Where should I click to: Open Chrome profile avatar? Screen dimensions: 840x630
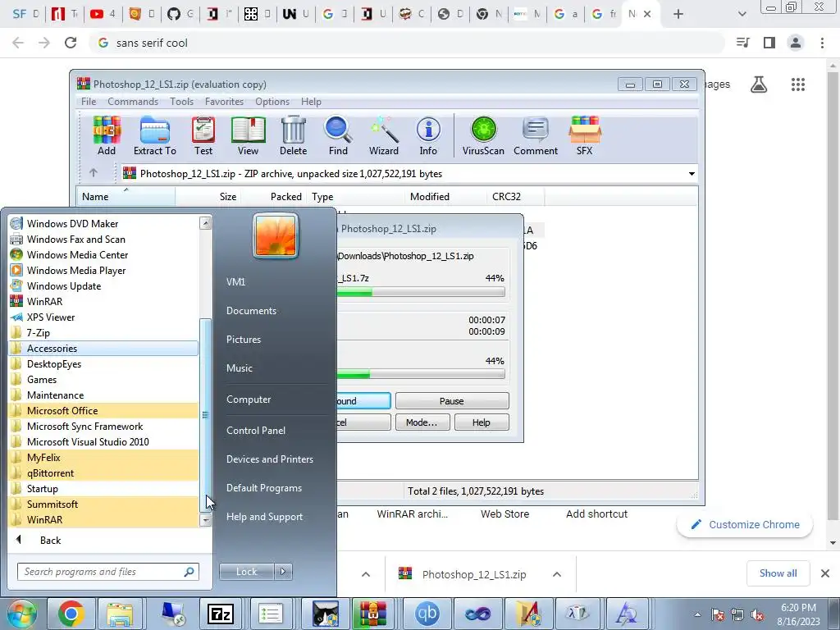tap(796, 43)
